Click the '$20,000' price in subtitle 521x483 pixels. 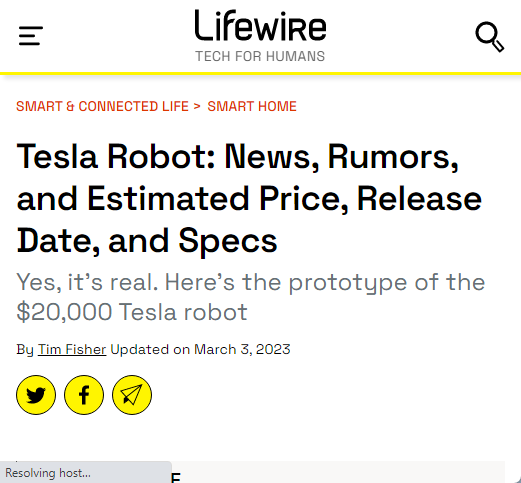pyautogui.click(x=64, y=312)
